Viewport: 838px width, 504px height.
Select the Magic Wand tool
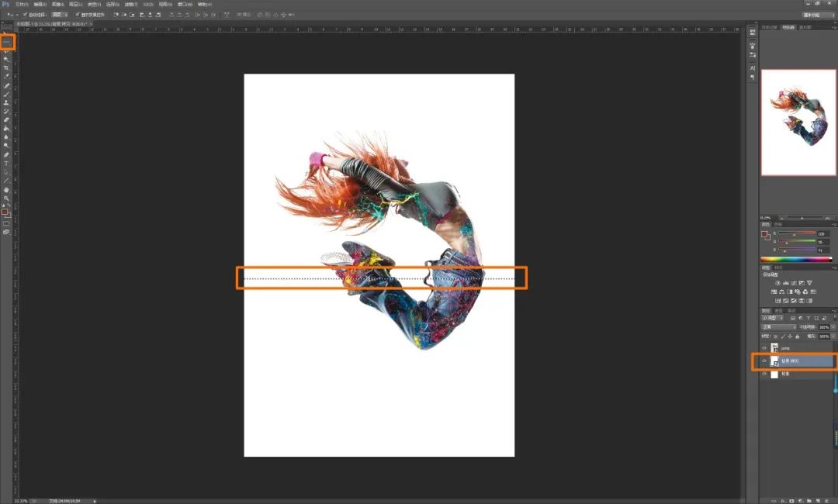(6, 59)
